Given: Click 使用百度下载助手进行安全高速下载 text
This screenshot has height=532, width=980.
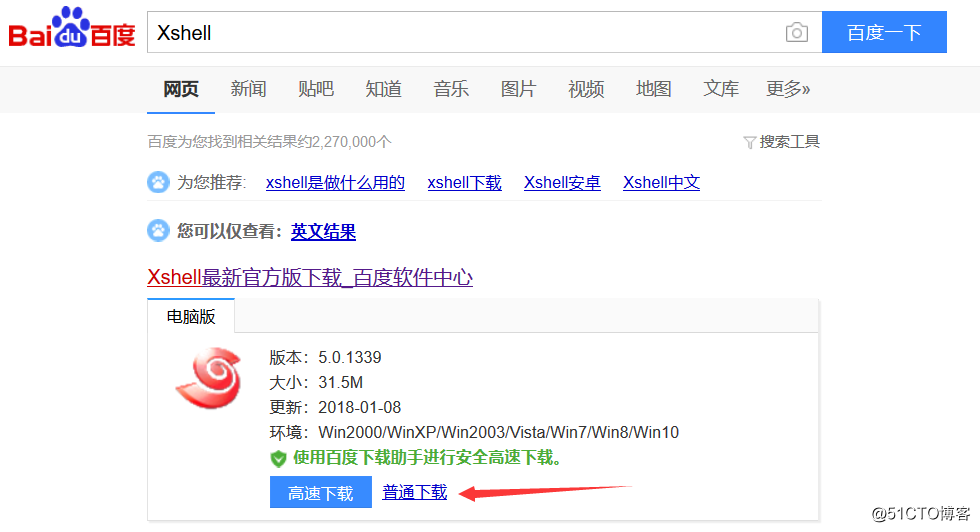Looking at the screenshot, I should (x=427, y=458).
